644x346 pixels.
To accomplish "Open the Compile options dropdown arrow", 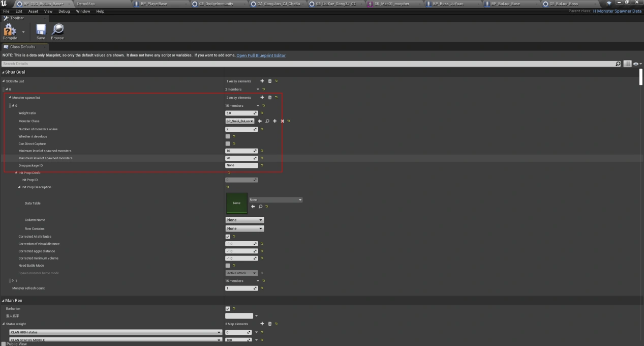I will tap(23, 32).
